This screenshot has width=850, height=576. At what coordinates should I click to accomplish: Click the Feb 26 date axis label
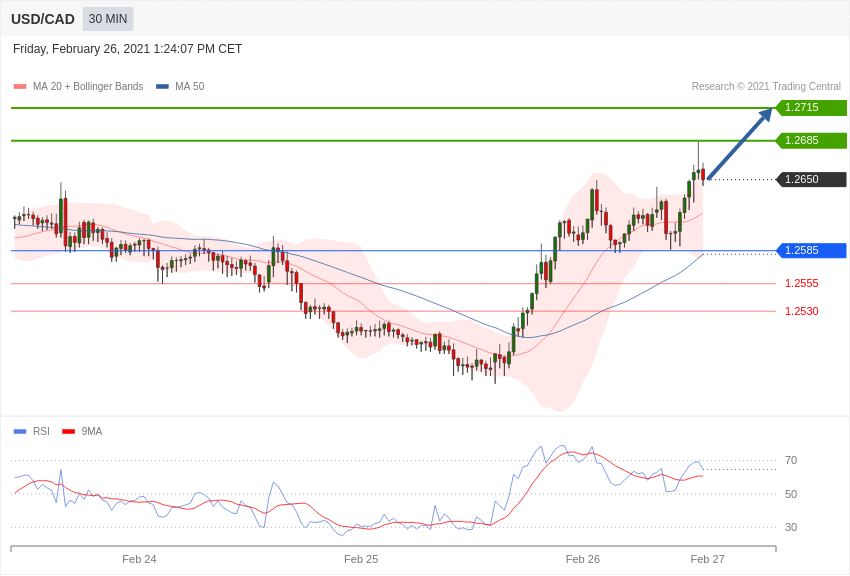[583, 559]
